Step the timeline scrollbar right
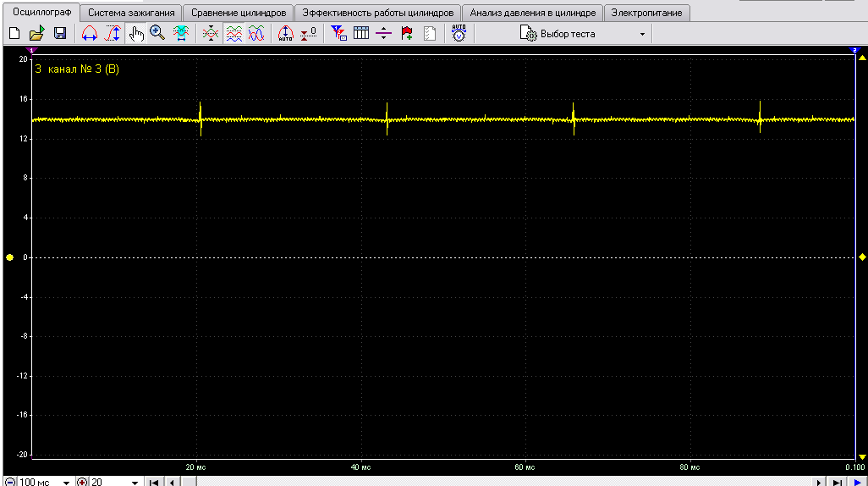The image size is (868, 486). 819,482
